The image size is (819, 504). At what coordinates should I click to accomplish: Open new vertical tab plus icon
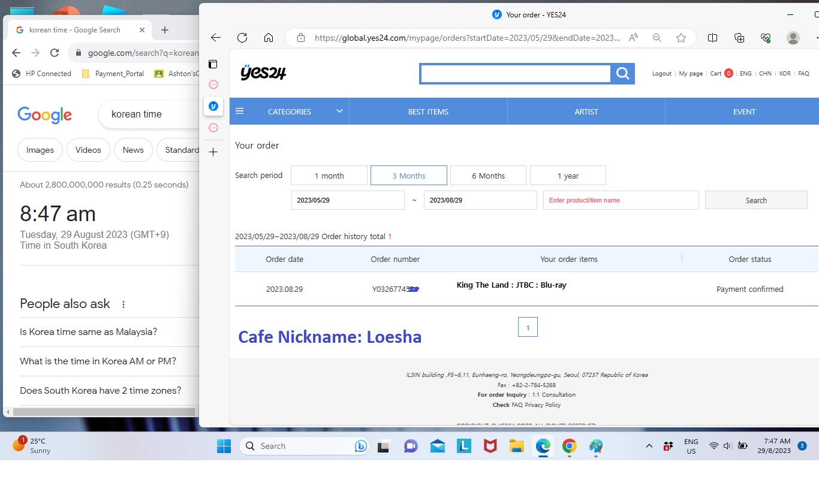[x=213, y=152]
